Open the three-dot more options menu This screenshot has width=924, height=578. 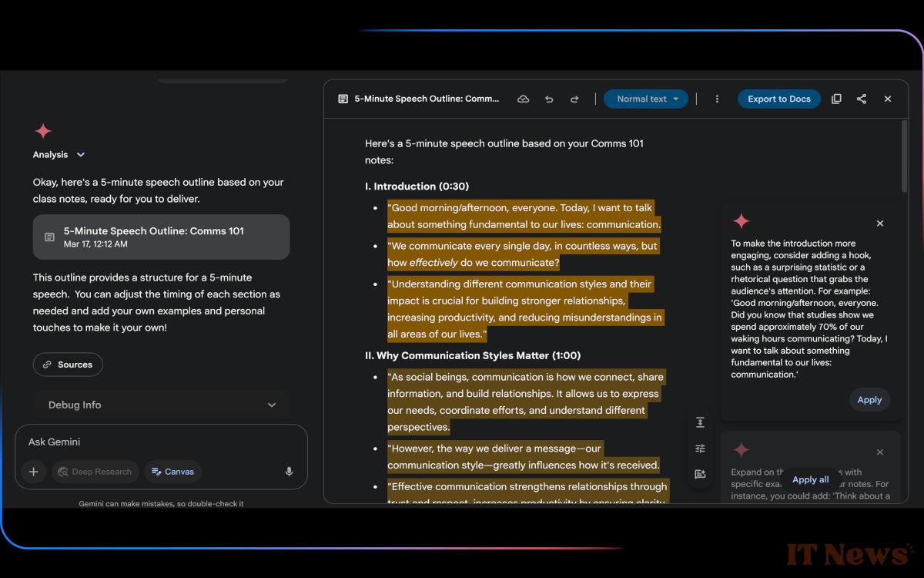click(717, 99)
